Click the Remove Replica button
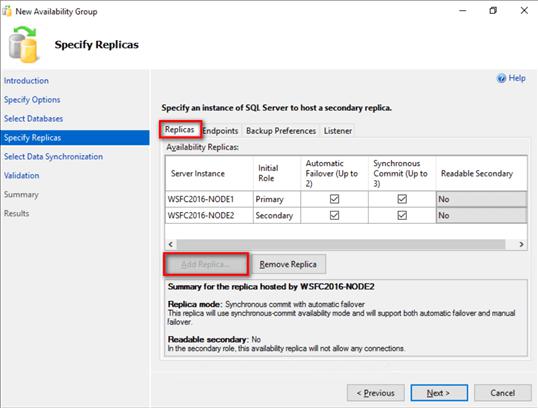Viewport: 538px width, 408px height. (x=288, y=264)
